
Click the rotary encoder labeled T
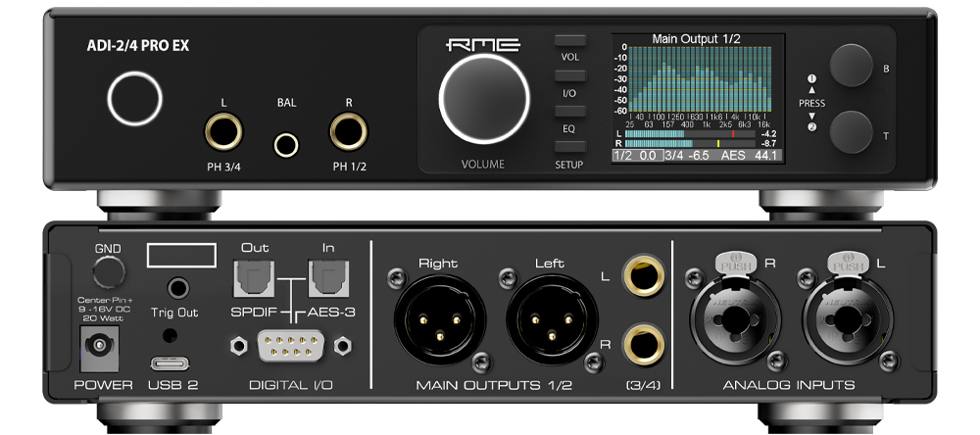point(851,132)
